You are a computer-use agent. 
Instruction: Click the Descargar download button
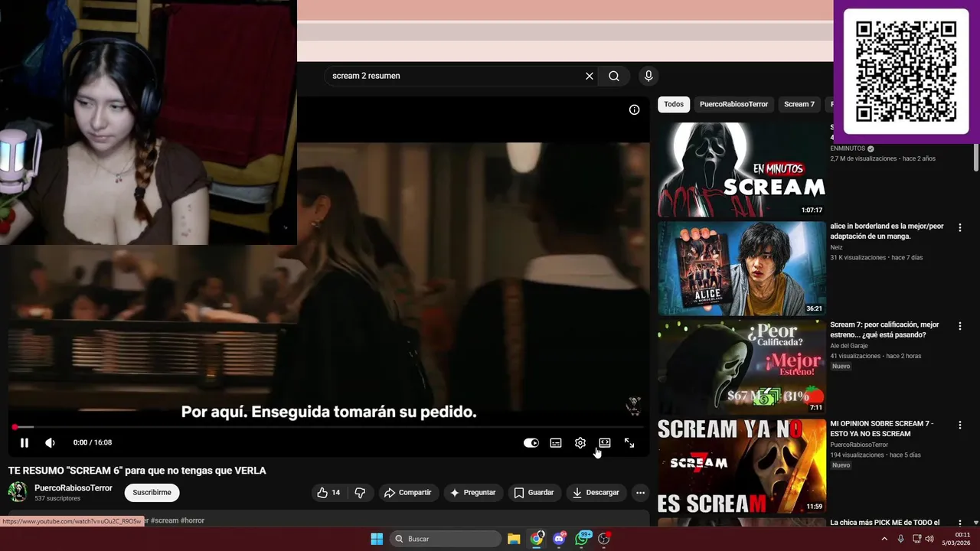(596, 493)
